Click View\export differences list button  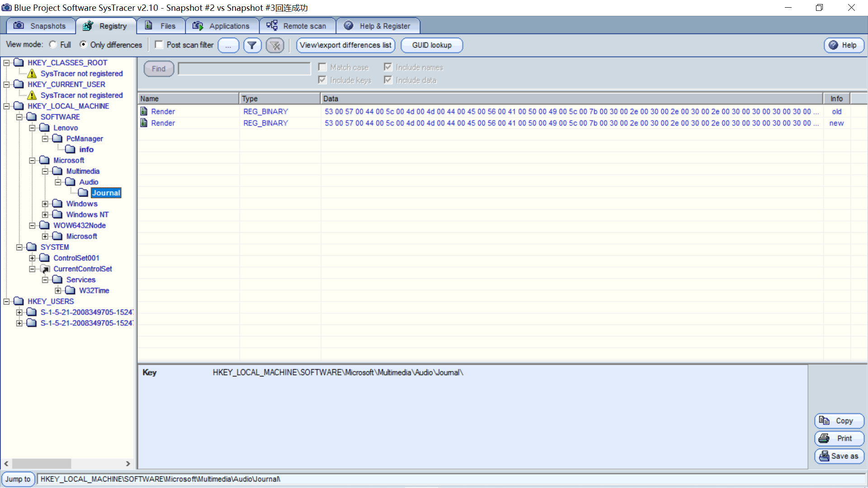345,45
